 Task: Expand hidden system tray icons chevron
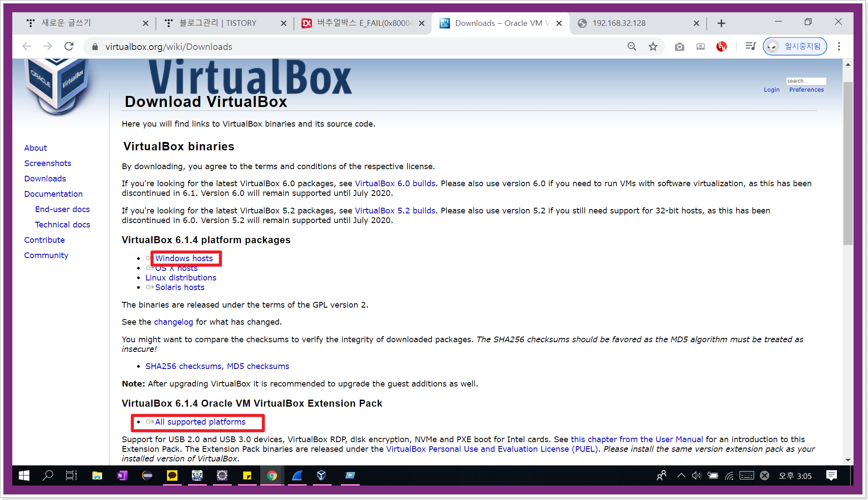(x=681, y=475)
